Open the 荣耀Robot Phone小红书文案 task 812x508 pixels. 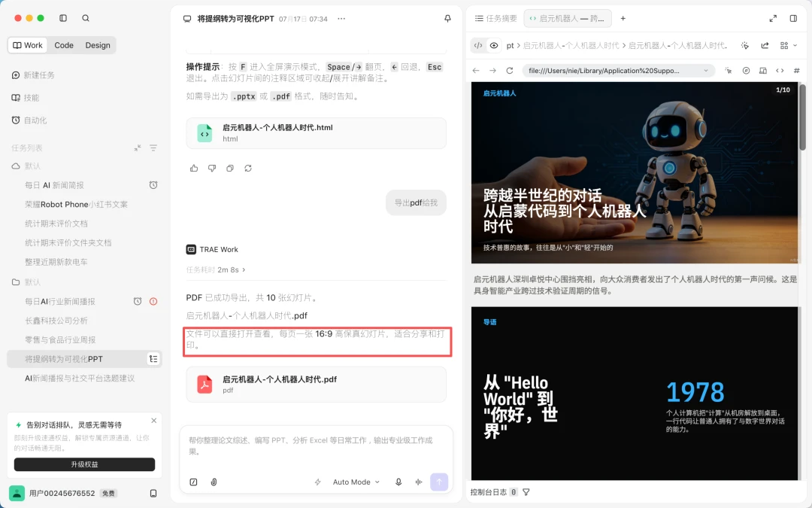pyautogui.click(x=76, y=204)
